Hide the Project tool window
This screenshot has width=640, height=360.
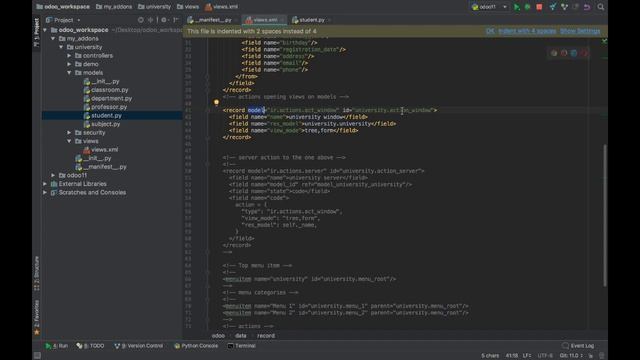176,20
